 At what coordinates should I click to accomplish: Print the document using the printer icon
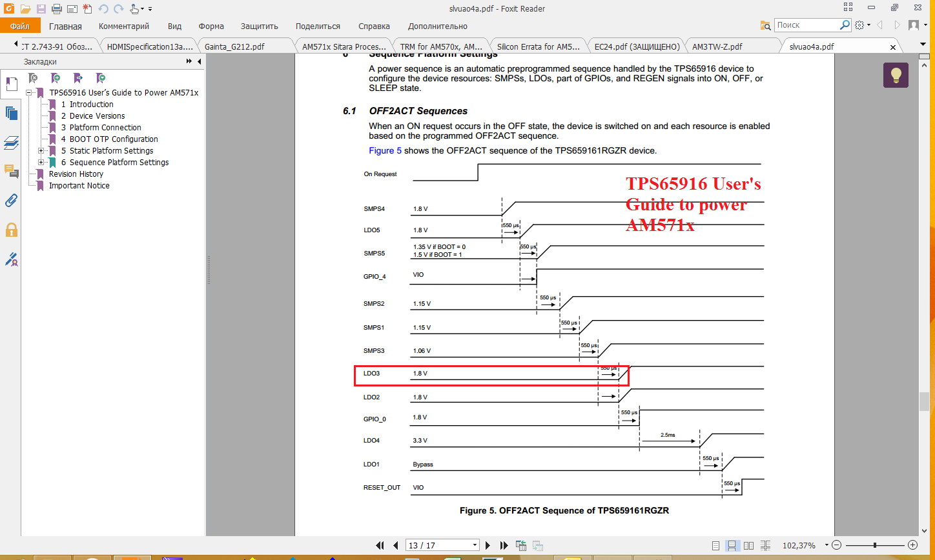point(56,9)
